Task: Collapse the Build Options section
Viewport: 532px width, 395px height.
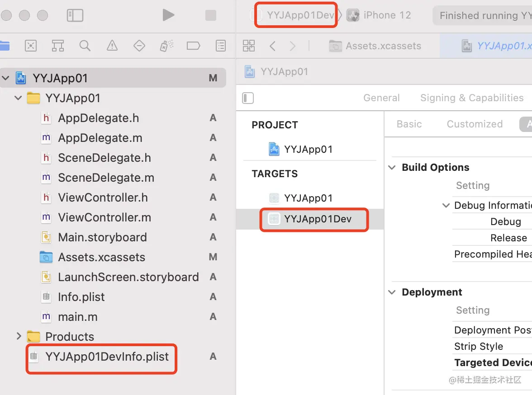Action: [392, 168]
